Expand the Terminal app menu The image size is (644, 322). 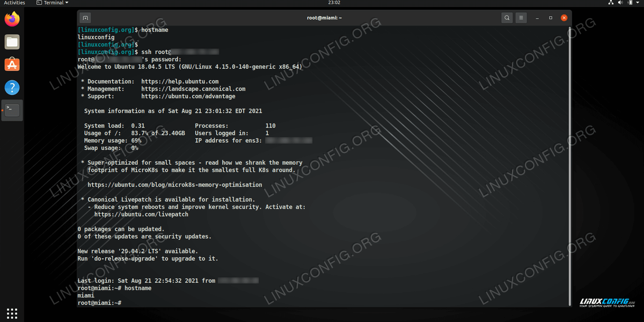[x=53, y=3]
